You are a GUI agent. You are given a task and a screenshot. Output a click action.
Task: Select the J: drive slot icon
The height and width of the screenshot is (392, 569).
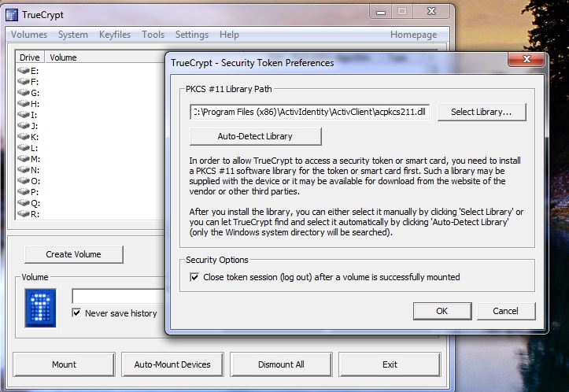pyautogui.click(x=24, y=126)
